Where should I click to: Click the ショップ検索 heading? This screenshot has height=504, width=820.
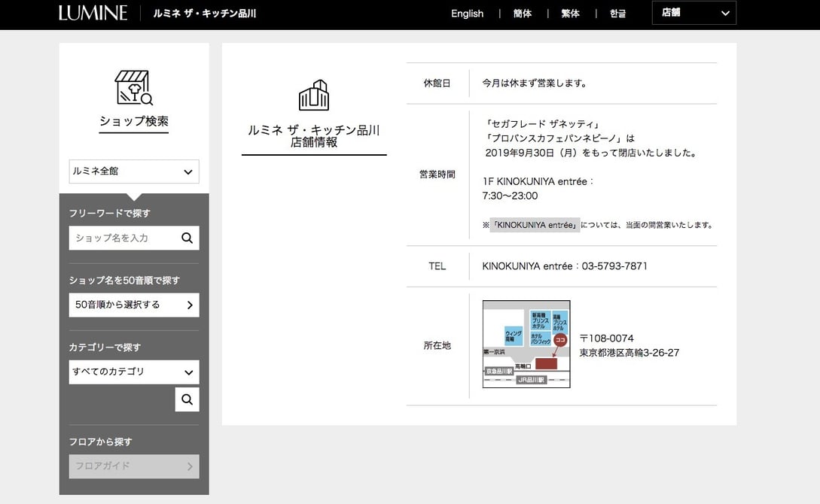pyautogui.click(x=134, y=121)
